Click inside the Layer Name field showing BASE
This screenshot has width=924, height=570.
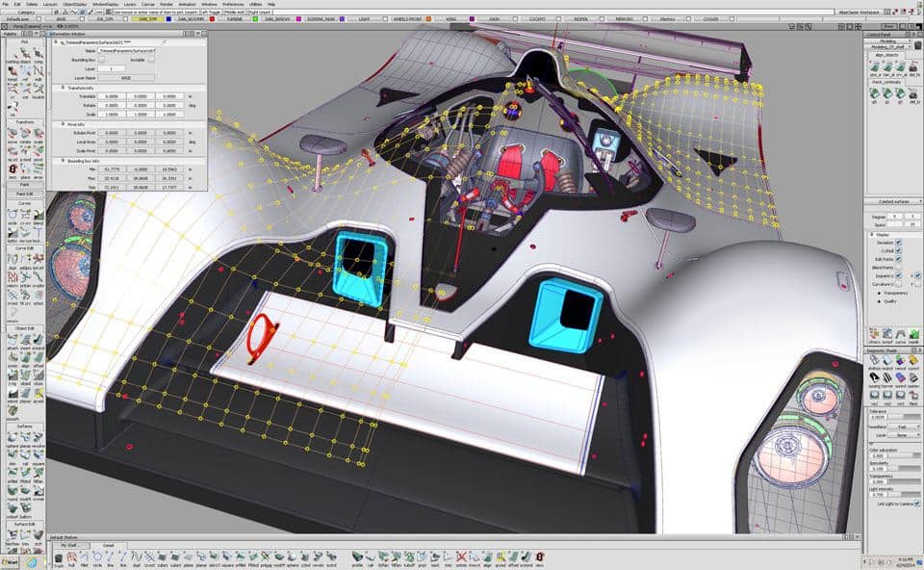coord(125,78)
